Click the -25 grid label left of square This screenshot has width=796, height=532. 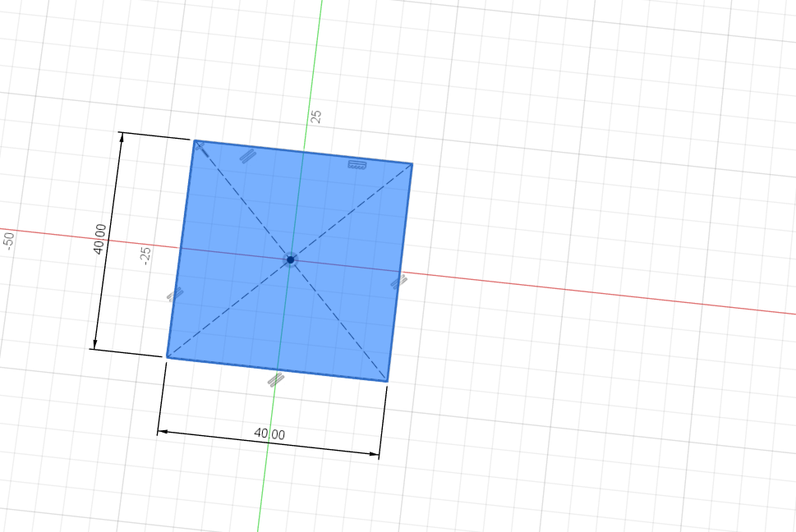tap(145, 256)
